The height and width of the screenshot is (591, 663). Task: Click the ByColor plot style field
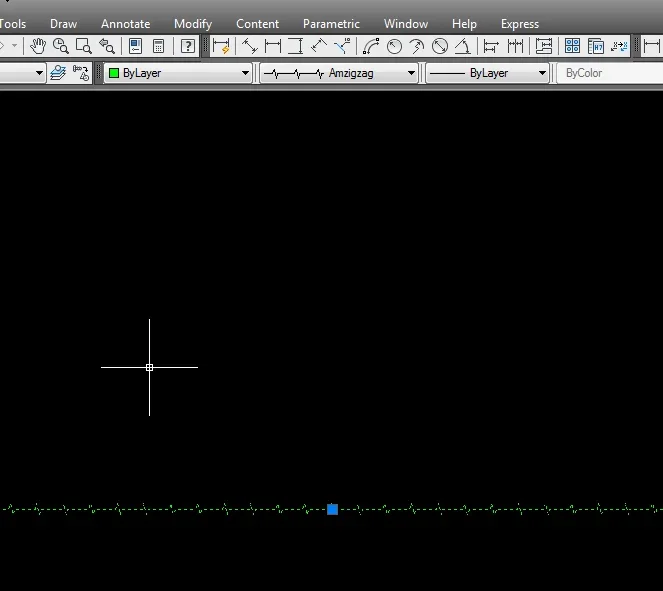pyautogui.click(x=610, y=73)
